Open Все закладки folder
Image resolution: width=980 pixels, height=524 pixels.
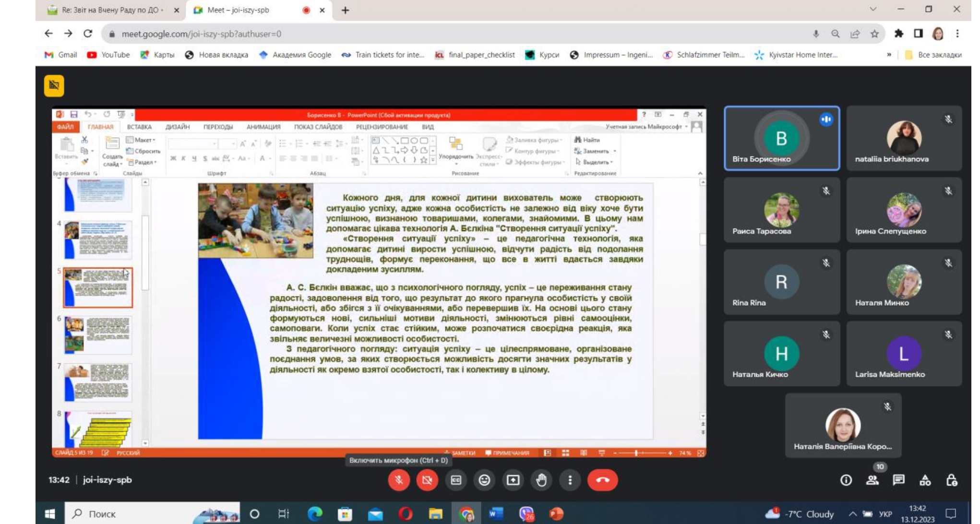[x=933, y=55]
